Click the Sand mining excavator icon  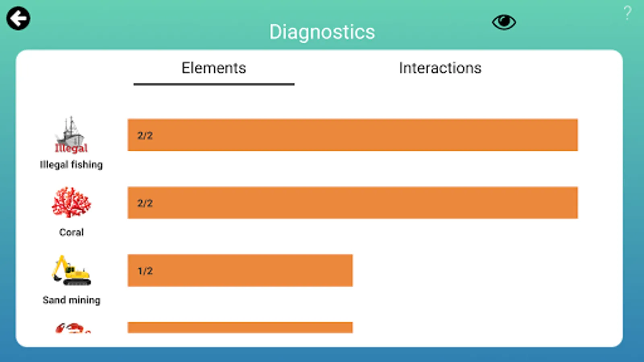[71, 270]
